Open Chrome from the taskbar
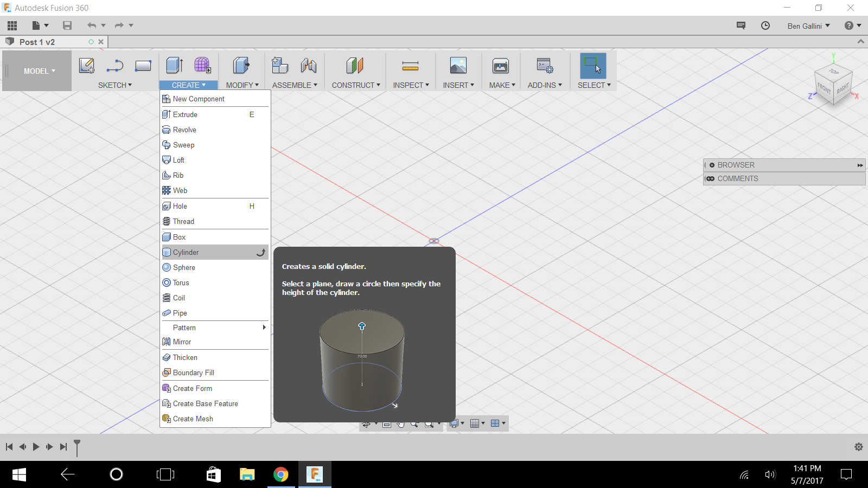The width and height of the screenshot is (868, 488). [280, 474]
